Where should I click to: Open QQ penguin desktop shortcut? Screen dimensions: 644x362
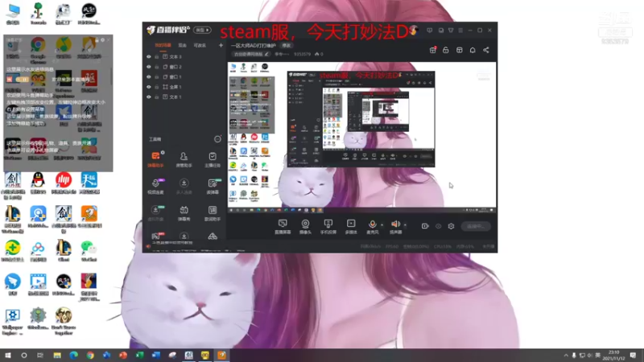coord(38,183)
